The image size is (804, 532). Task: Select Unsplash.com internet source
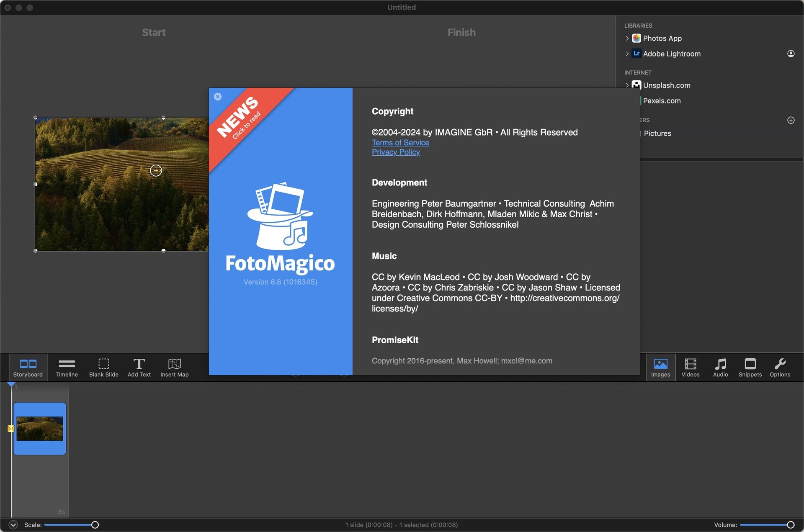click(667, 85)
